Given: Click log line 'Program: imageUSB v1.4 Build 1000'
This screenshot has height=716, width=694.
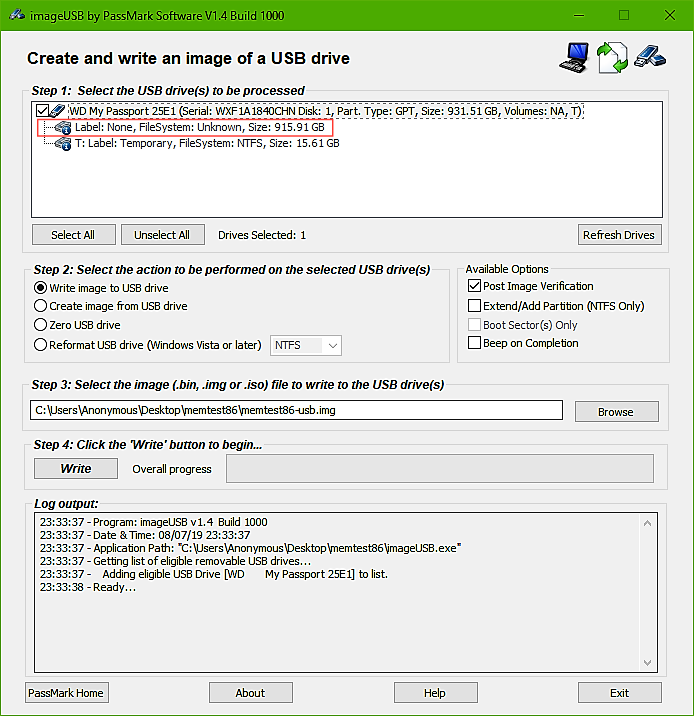Looking at the screenshot, I should click(154, 522).
